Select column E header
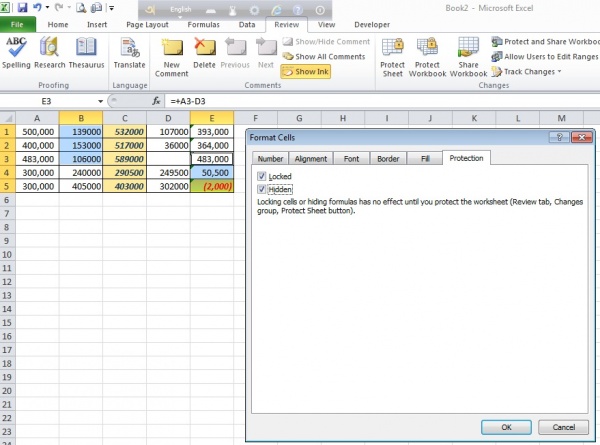Viewport: 600px width, 445px height. [212, 118]
